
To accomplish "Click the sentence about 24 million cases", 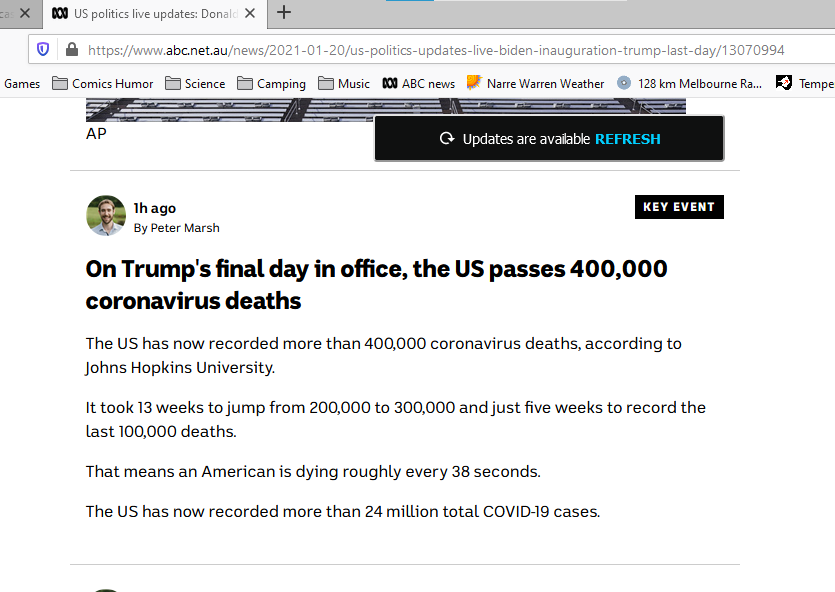I will click(343, 512).
